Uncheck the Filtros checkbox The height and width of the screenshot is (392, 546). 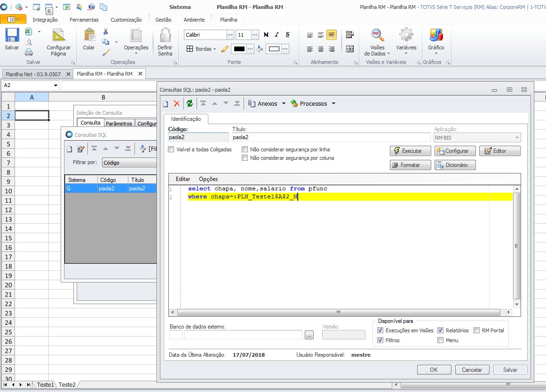point(380,340)
